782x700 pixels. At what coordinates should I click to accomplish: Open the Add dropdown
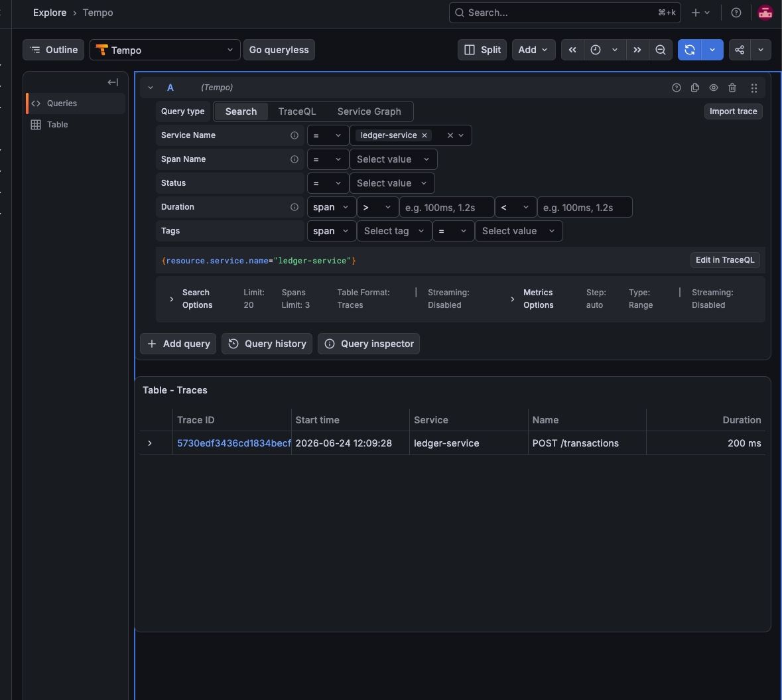(533, 50)
